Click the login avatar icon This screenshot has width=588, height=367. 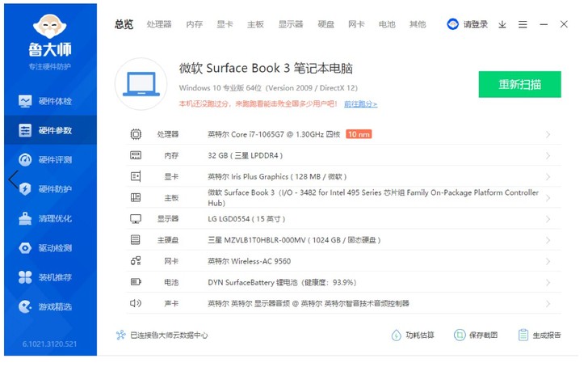point(452,24)
